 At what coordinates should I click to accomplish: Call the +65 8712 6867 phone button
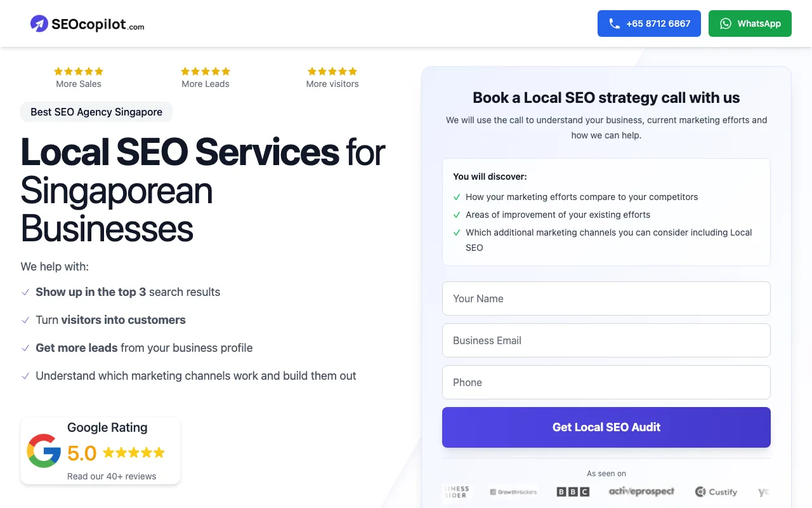coord(649,23)
